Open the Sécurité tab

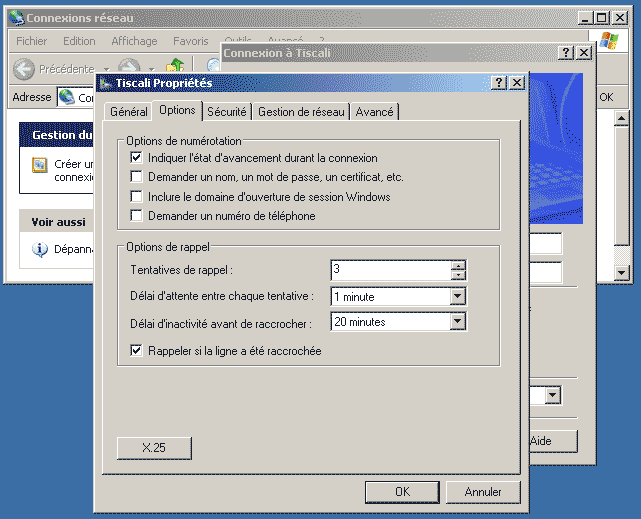pos(227,112)
